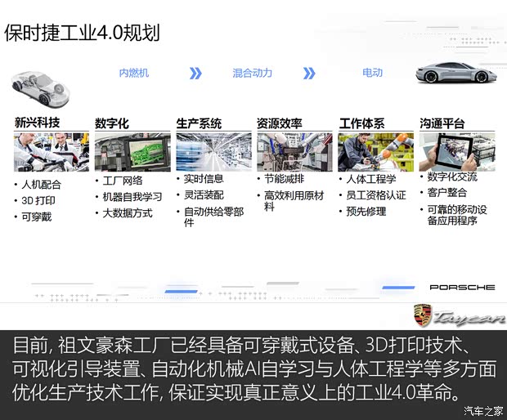Click the 人体工程学 bullet item

point(368,179)
